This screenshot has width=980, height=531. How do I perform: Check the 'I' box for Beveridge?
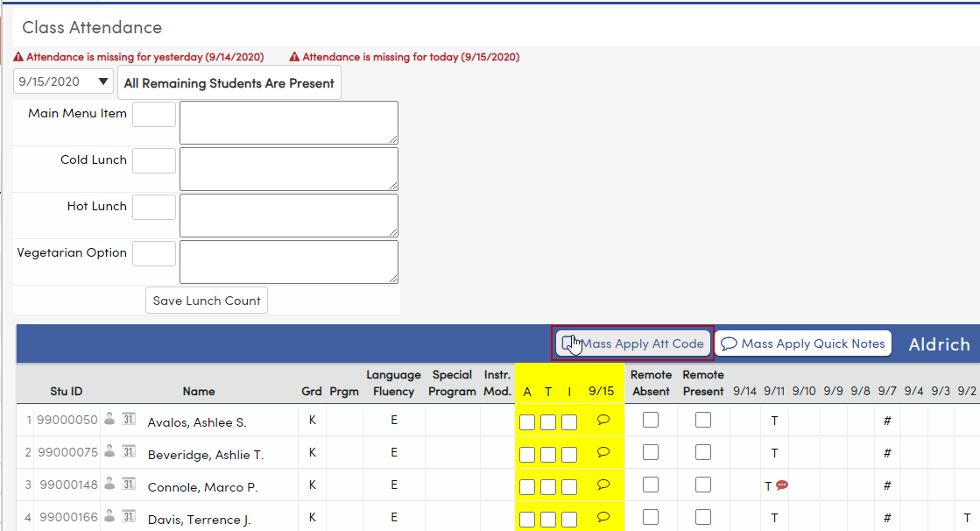tap(568, 452)
